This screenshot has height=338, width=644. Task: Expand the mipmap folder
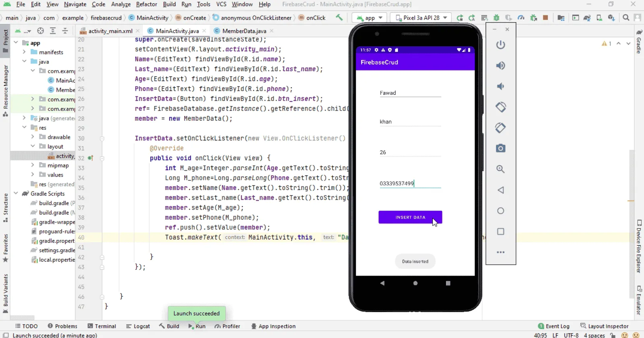(33, 165)
